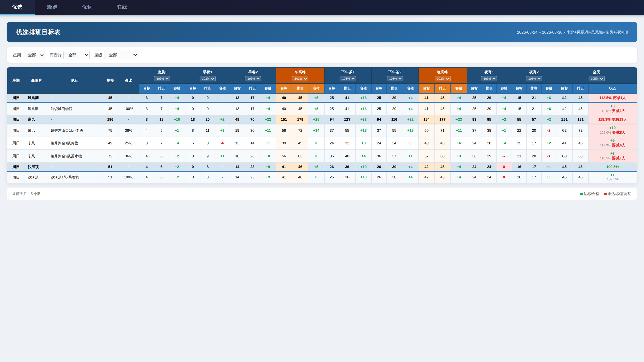Click the 状态 column header
This screenshot has width=644, height=362.
click(x=612, y=88)
